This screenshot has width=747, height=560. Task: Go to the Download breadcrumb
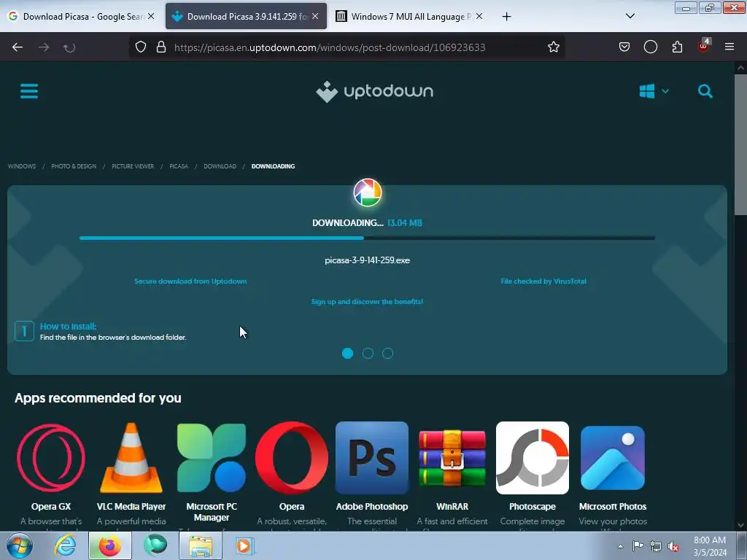[x=220, y=166]
